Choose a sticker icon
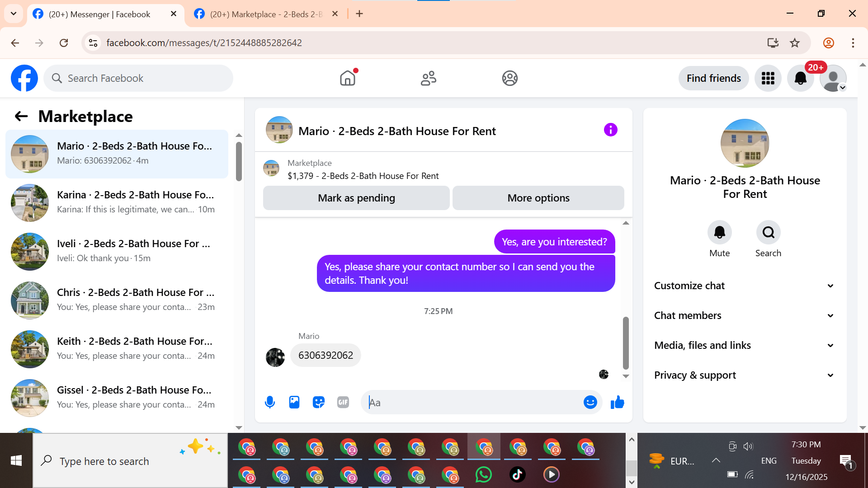The width and height of the screenshot is (868, 488). [319, 402]
